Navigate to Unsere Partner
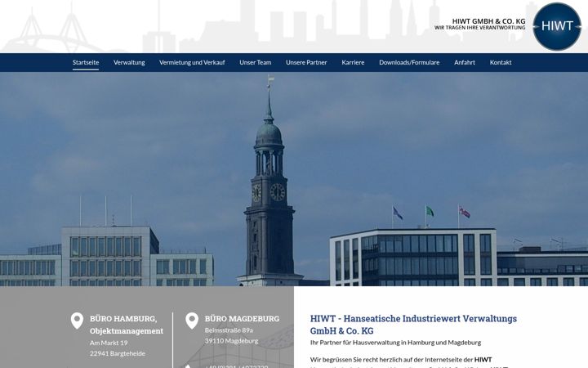This screenshot has width=588, height=368. pos(306,62)
